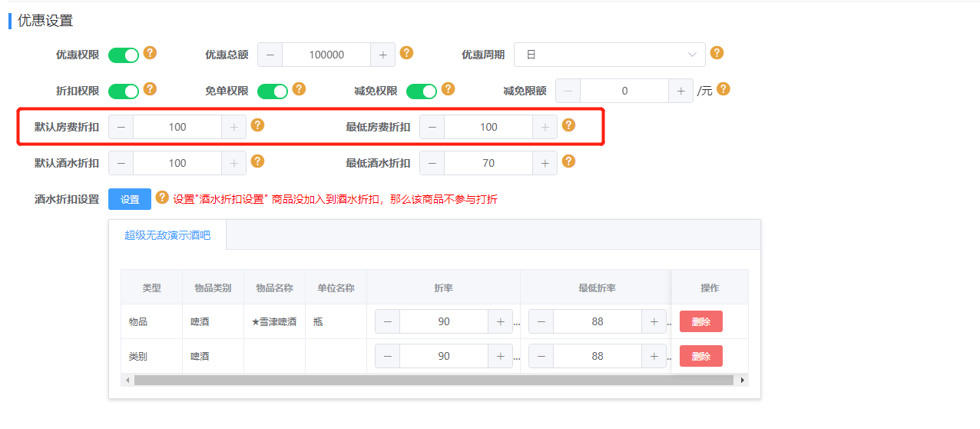Click help icon next to 设置 button
Viewport: 980px width, 429px height.
162,198
